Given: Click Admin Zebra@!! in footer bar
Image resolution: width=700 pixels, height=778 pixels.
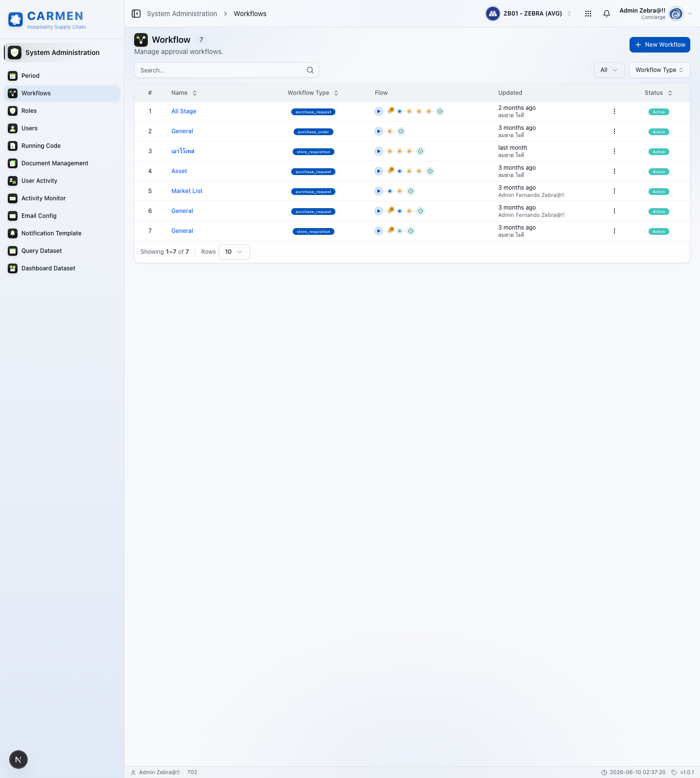Looking at the screenshot, I should point(159,772).
